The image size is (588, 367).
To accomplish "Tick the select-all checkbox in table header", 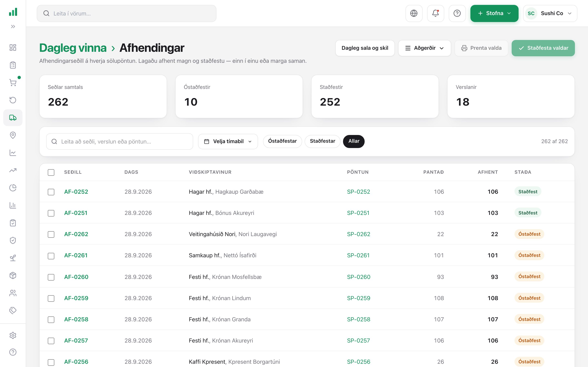I will [x=51, y=172].
